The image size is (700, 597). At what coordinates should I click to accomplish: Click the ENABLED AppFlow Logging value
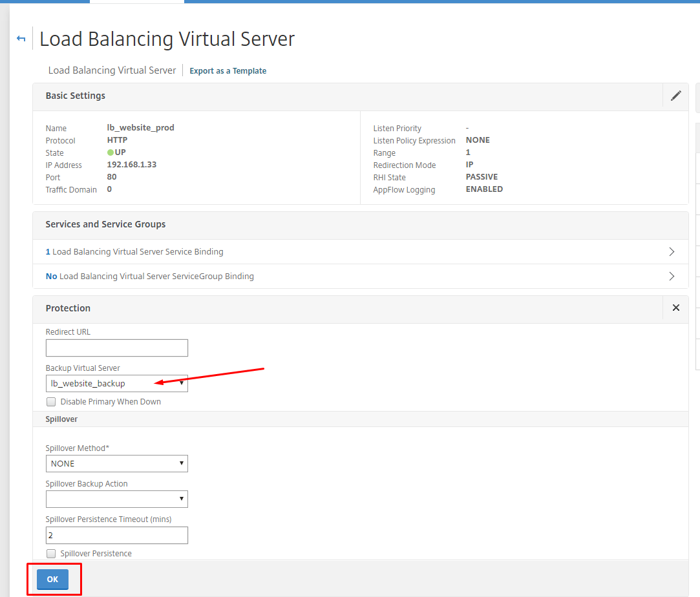[x=484, y=189]
